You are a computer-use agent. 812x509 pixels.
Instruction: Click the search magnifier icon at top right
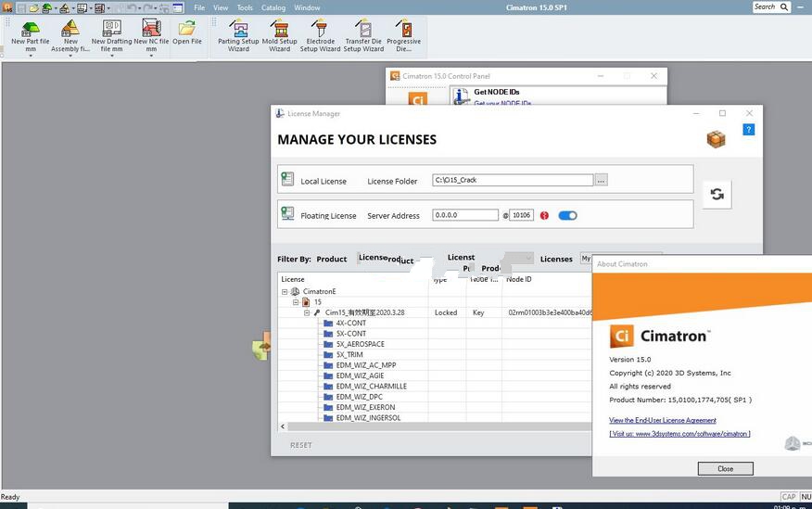[x=784, y=7]
